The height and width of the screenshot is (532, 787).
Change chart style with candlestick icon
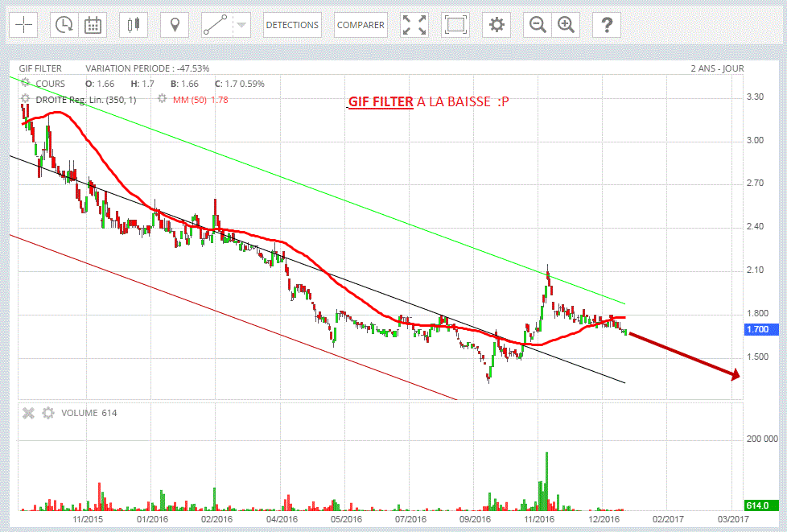(x=134, y=25)
